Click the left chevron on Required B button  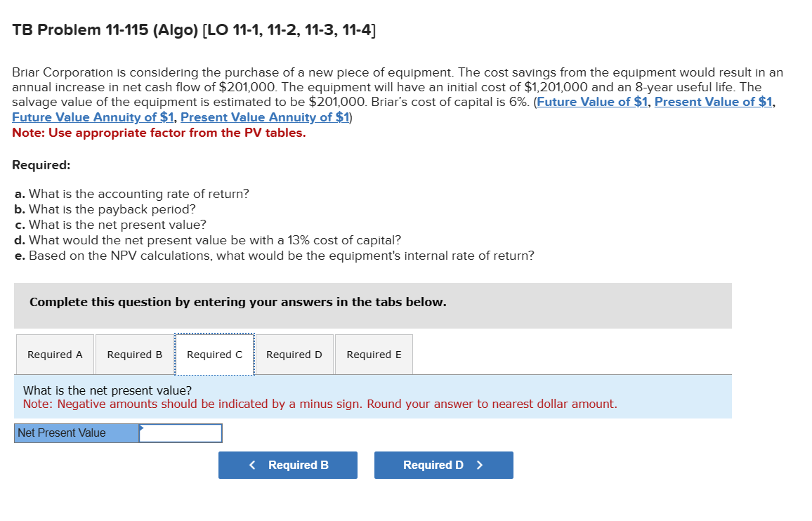tap(254, 465)
